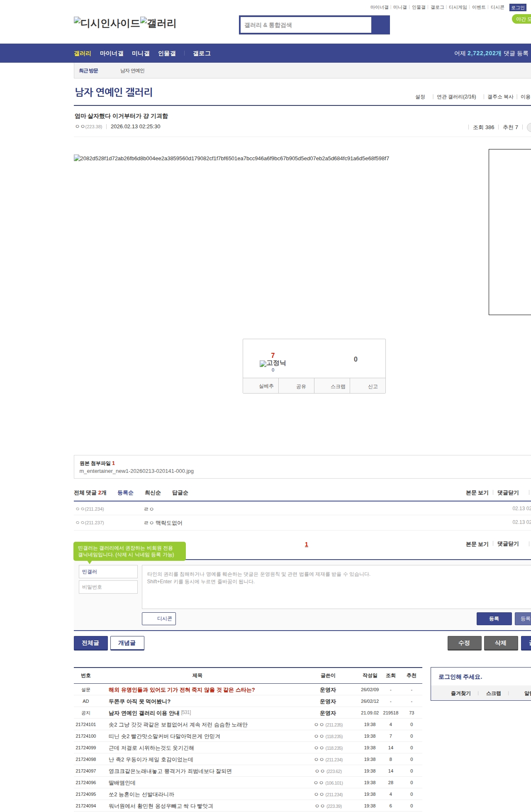Show recommended posts with 개념글 button
This screenshot has height=812, width=531.
click(x=127, y=643)
